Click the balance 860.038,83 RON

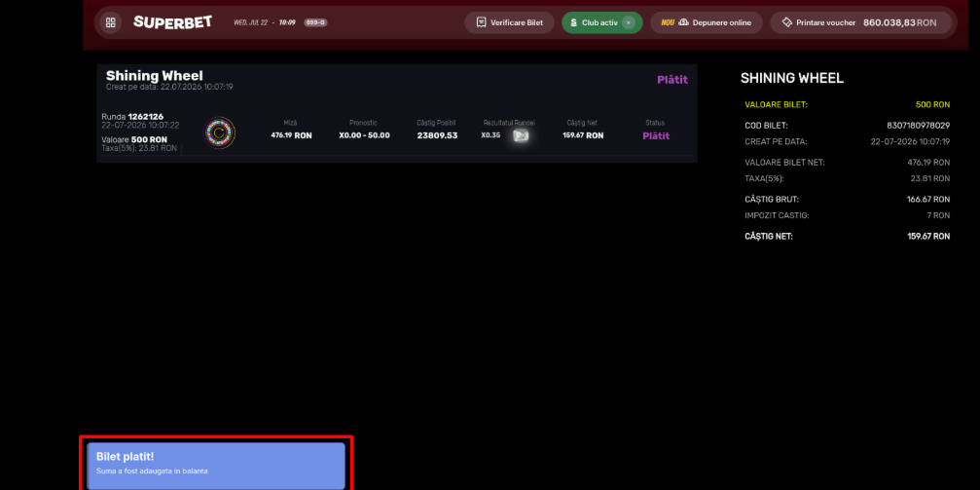point(899,22)
